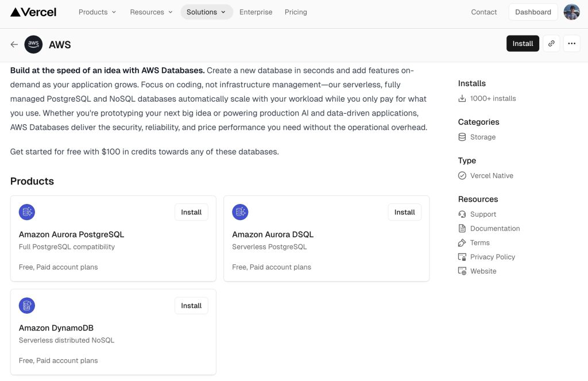Viewport: 588px width, 381px height.
Task: Go to the Enterprise page
Action: 256,12
